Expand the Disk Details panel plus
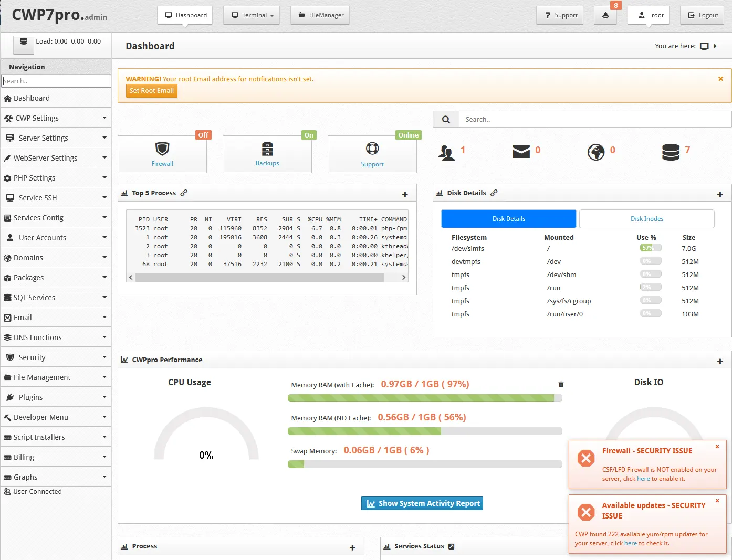This screenshot has width=732, height=560. [x=720, y=195]
